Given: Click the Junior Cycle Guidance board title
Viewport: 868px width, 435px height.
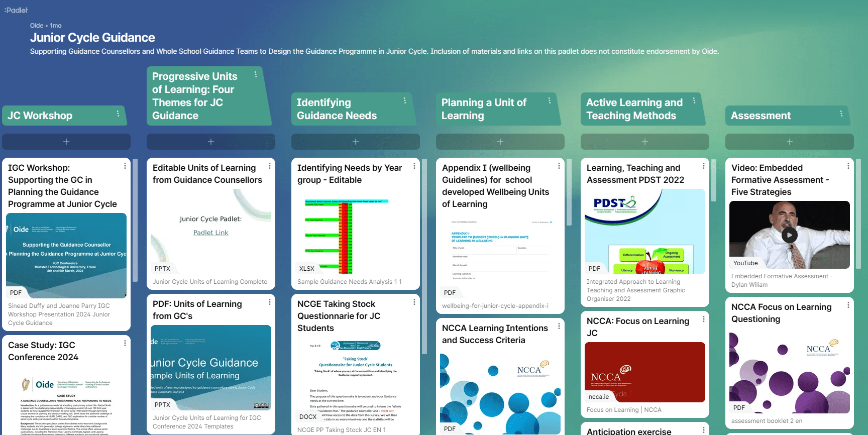Looking at the screenshot, I should 92,38.
